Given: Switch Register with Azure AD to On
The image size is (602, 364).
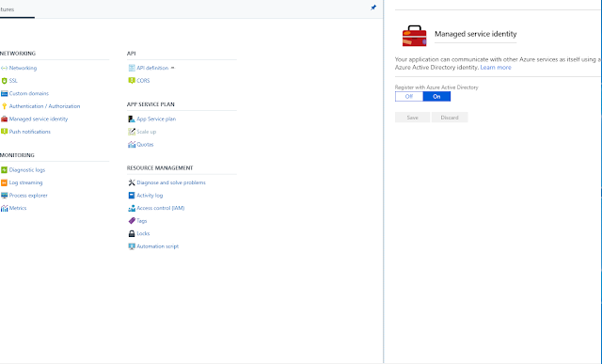Looking at the screenshot, I should tap(436, 96).
